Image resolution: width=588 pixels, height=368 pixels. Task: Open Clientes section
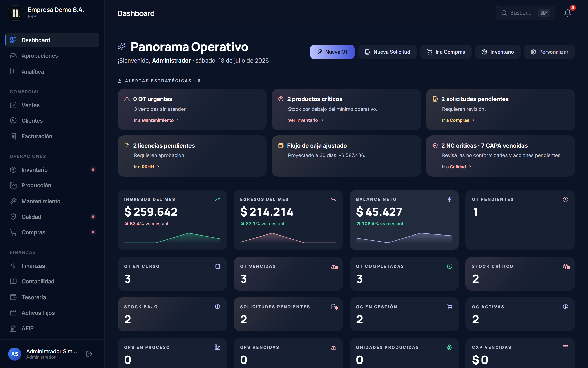(52, 121)
